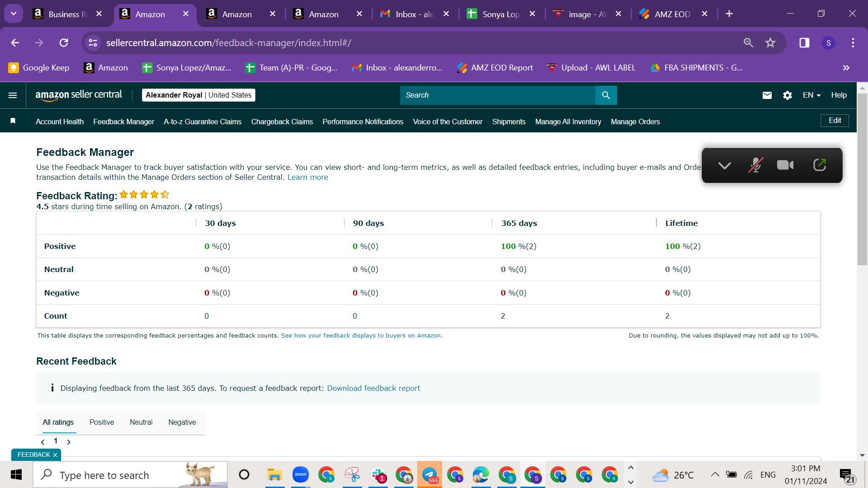This screenshot has height=488, width=868.
Task: Open the Google Keep bookmark
Action: click(x=39, y=68)
